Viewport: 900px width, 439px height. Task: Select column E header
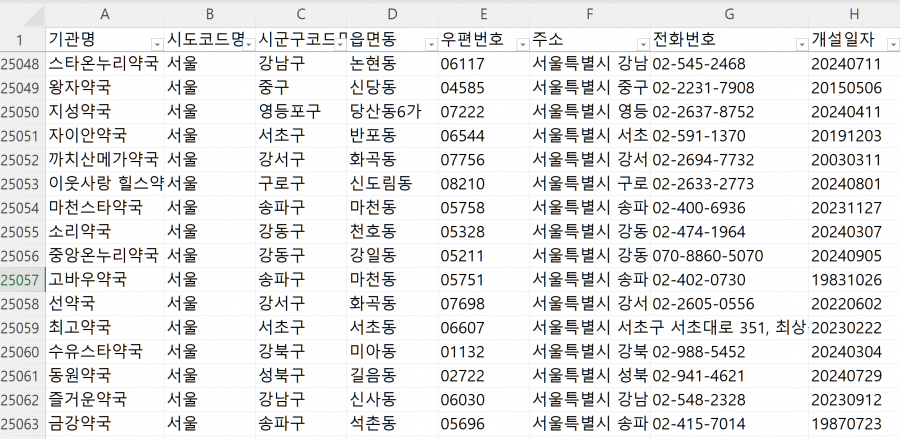pos(484,15)
